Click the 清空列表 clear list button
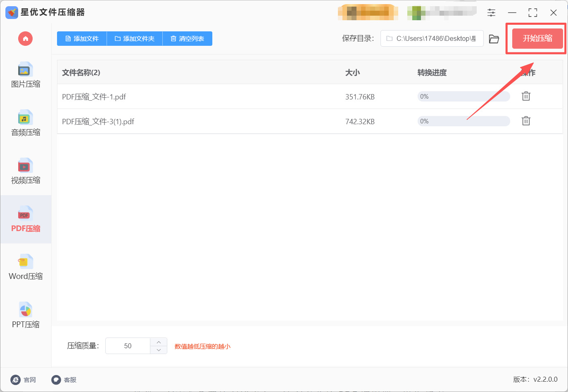This screenshot has width=568, height=392. pyautogui.click(x=188, y=39)
